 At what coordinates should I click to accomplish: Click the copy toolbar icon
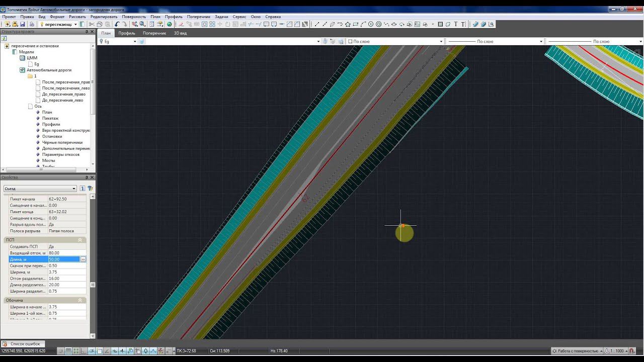tap(100, 24)
